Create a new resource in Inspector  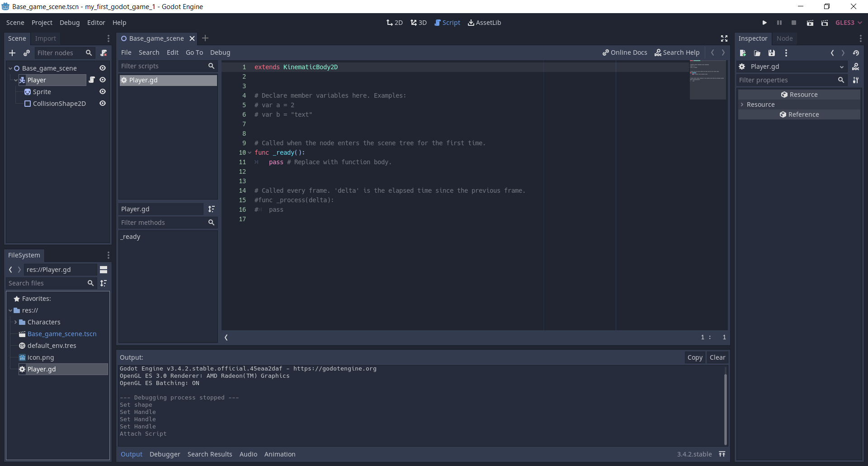743,53
